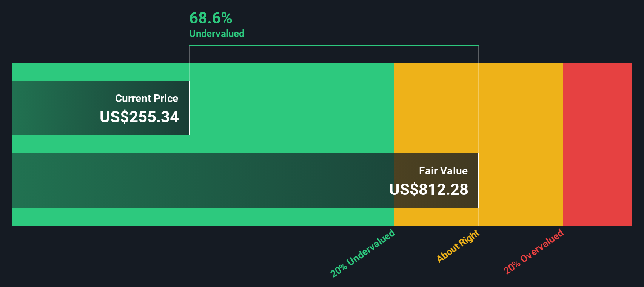
Task: Click the green strip below the Fair Value bar
Action: (x=189, y=217)
